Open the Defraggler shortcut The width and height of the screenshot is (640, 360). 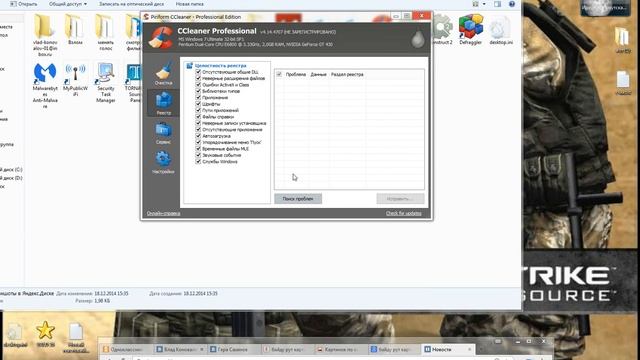coord(471,29)
